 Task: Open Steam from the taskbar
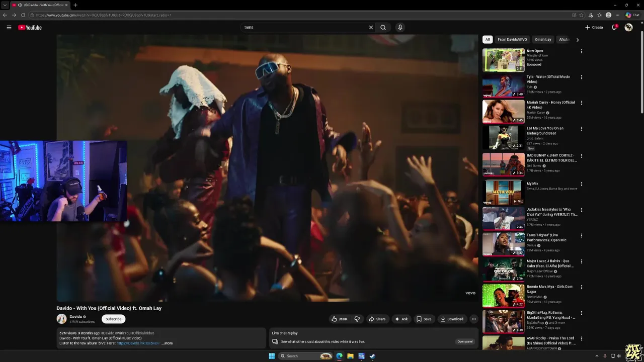pyautogui.click(x=372, y=356)
